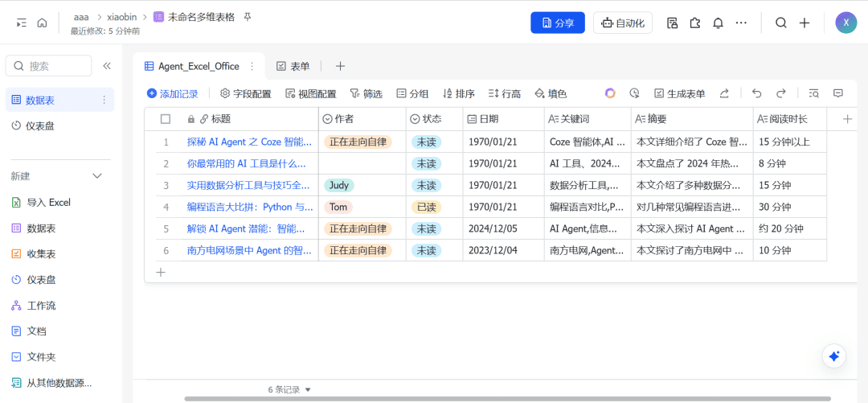
Task: Open the 数据表 item's three-dot menu
Action: (104, 100)
